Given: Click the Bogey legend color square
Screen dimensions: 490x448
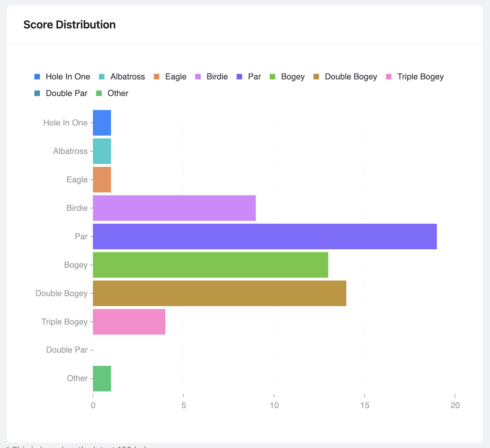Looking at the screenshot, I should tap(272, 77).
